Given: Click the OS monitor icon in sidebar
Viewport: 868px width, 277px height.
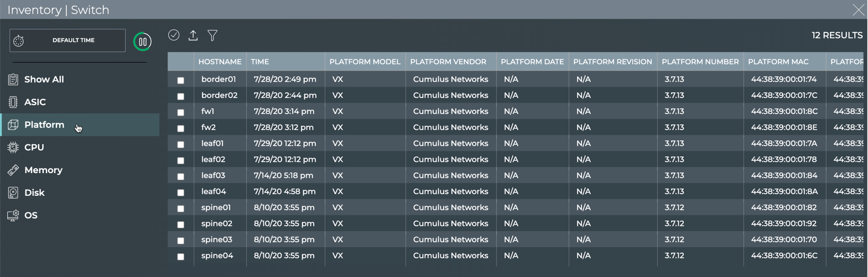Looking at the screenshot, I should click(13, 216).
